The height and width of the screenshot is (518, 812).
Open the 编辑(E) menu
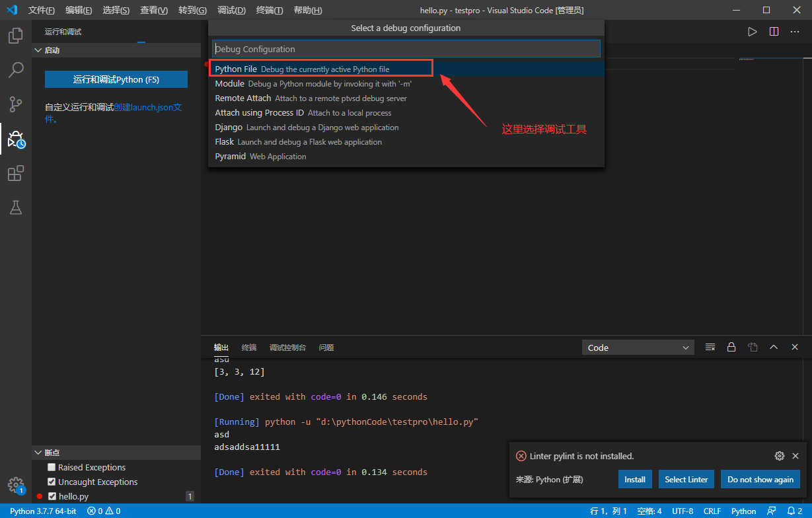[79, 11]
